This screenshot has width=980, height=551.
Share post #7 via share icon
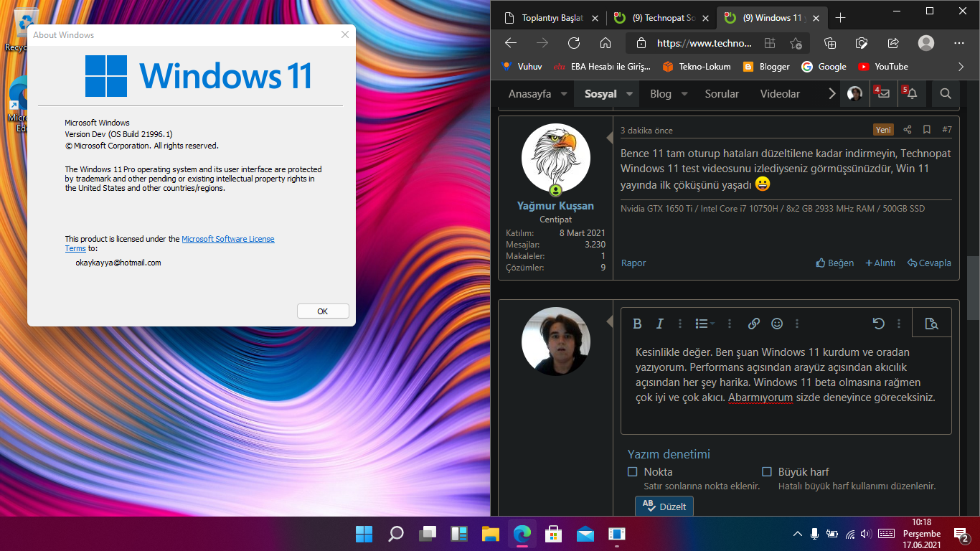click(908, 130)
